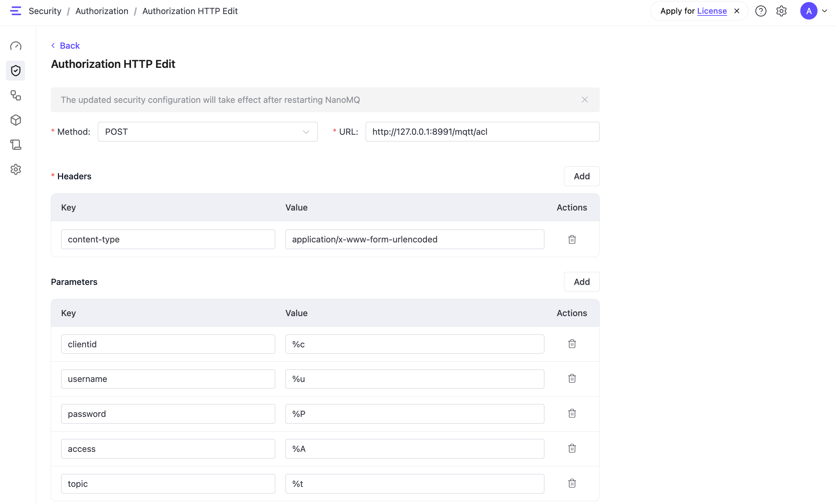The image size is (836, 504).
Task: Select the Security shield sidebar icon
Action: 16,71
